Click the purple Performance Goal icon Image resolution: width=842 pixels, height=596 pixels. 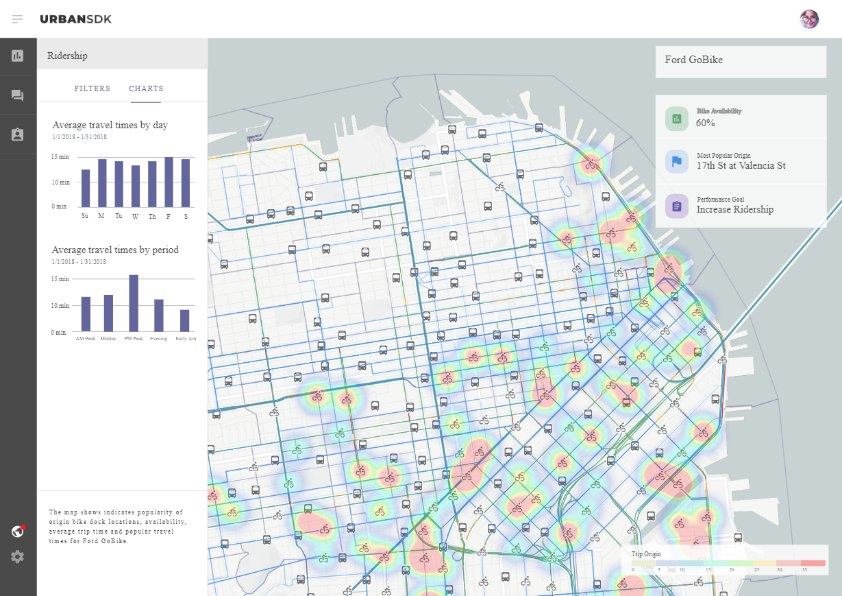(677, 206)
